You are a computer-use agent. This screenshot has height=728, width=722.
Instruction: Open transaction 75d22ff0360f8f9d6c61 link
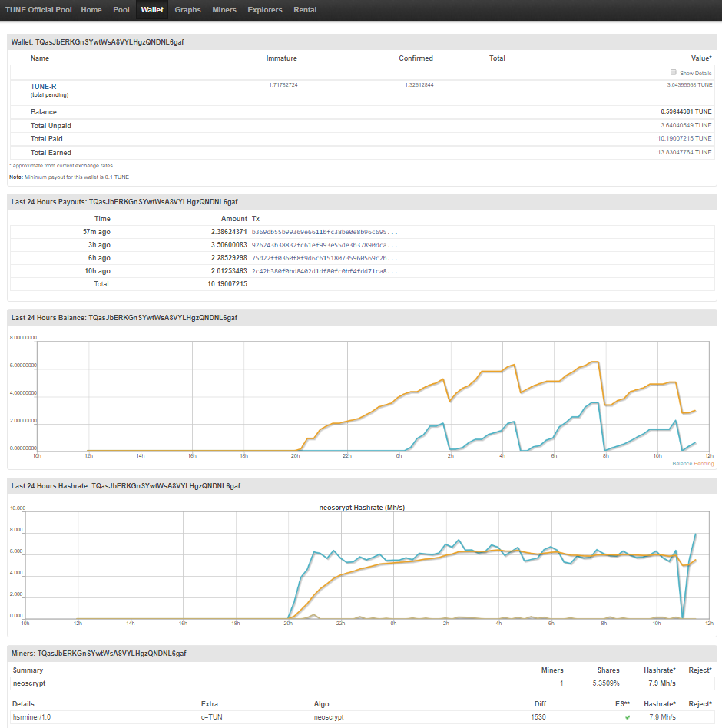coord(325,258)
